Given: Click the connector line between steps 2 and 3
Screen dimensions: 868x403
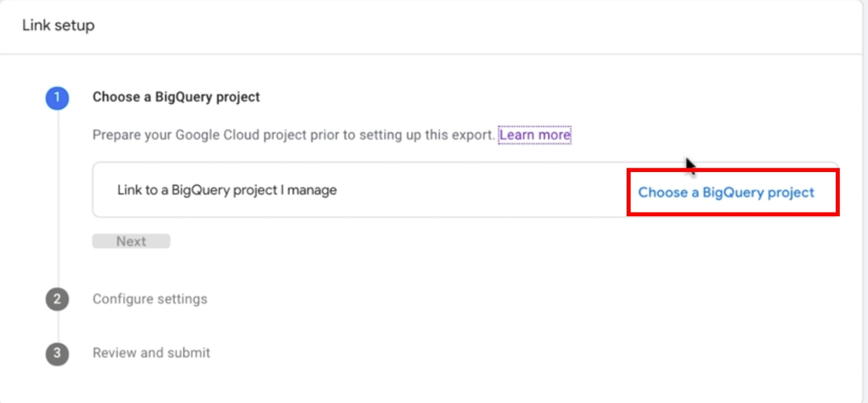Looking at the screenshot, I should [58, 326].
